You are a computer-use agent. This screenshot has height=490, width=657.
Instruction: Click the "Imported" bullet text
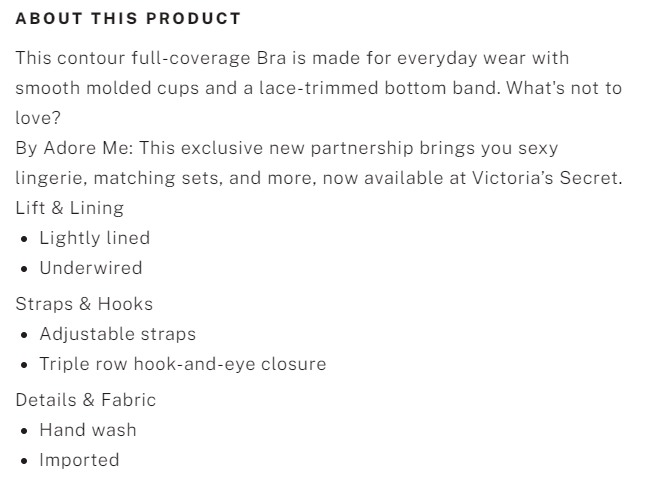tap(79, 460)
